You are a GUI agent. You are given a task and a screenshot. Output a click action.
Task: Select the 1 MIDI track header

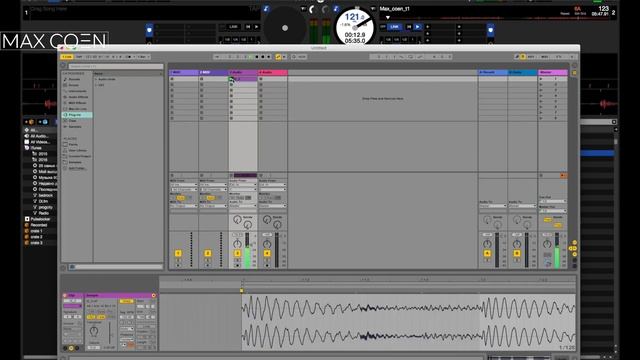point(184,73)
